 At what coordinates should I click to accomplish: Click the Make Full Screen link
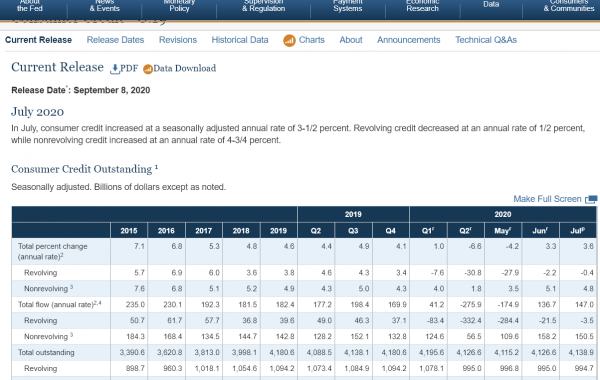(547, 199)
